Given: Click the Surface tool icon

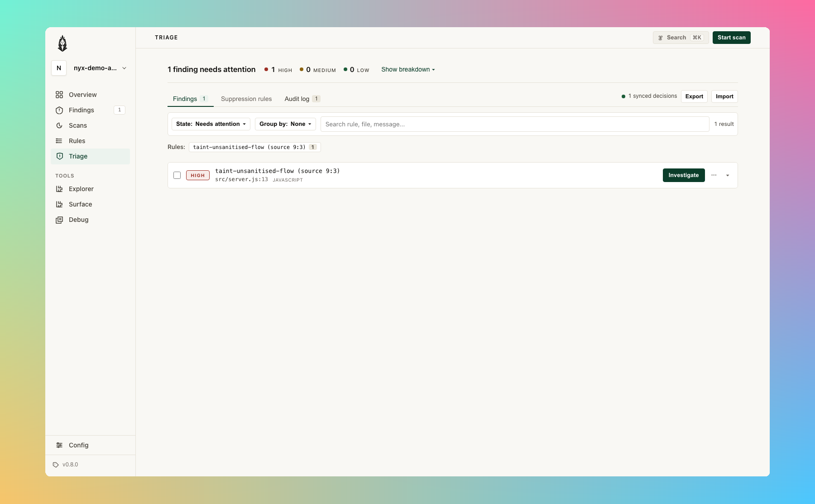Looking at the screenshot, I should coord(59,204).
